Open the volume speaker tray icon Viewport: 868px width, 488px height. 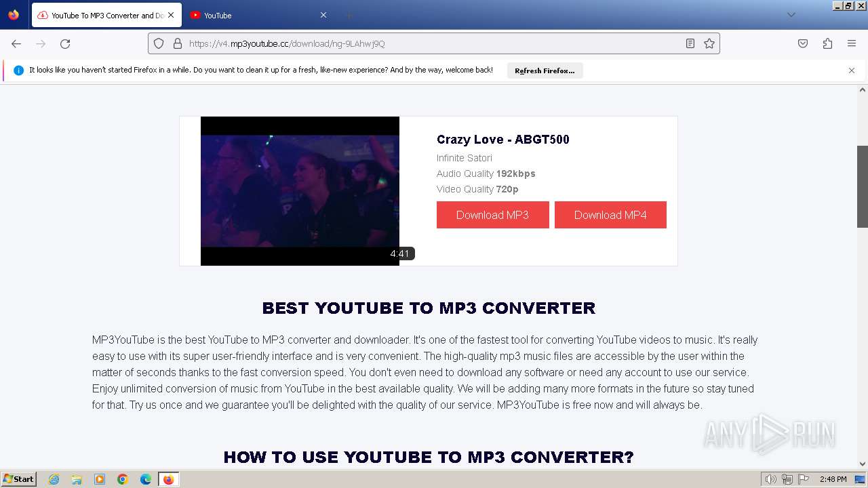[770, 479]
